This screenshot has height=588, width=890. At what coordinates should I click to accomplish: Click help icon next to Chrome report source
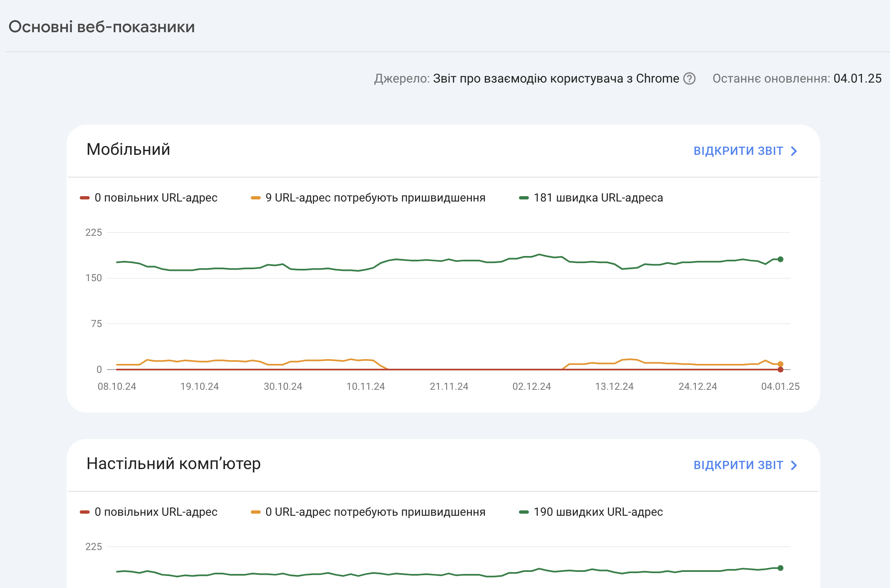pyautogui.click(x=689, y=78)
